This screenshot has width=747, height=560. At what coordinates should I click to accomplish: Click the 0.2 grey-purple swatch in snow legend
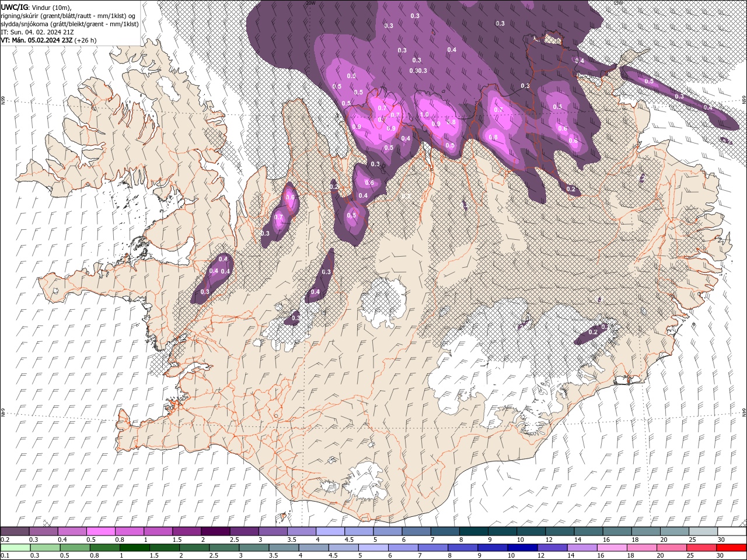tap(15, 531)
